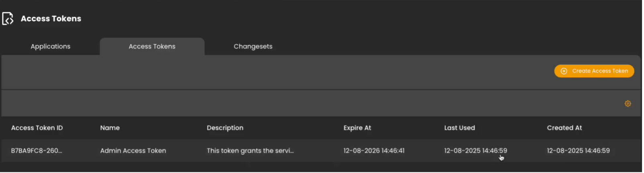The width and height of the screenshot is (644, 173).
Task: Sort by the Created At column header
Action: click(564, 128)
